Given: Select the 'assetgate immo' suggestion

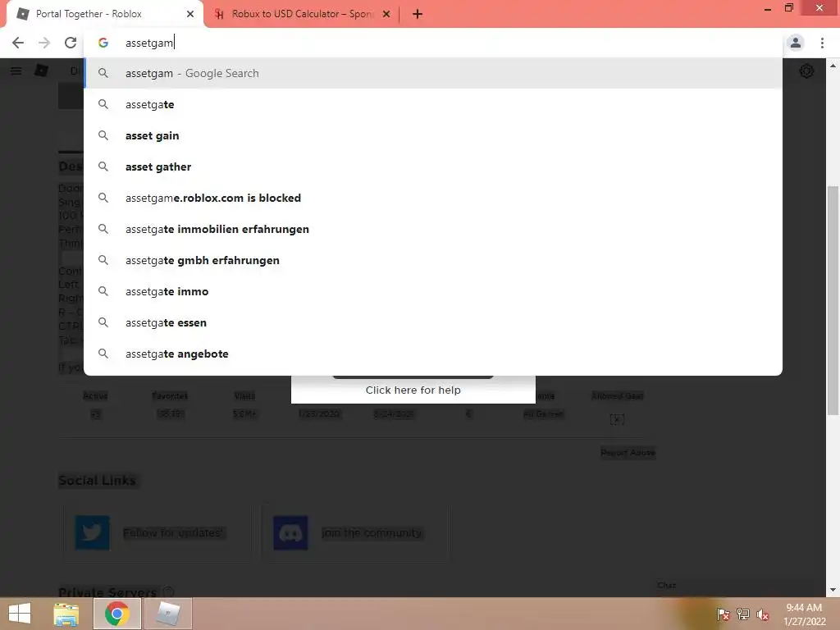Looking at the screenshot, I should tap(433, 291).
